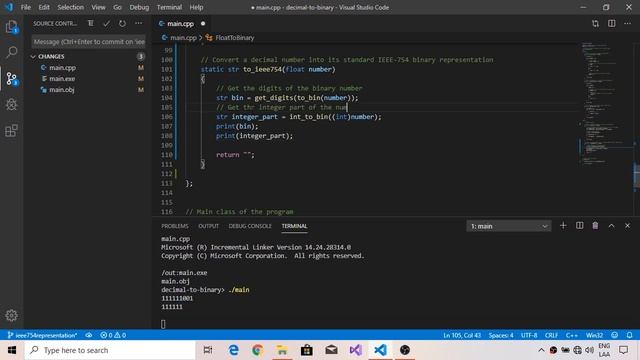Switch to the TERMINAL panel tab
Image resolution: width=640 pixels, height=360 pixels.
294,226
